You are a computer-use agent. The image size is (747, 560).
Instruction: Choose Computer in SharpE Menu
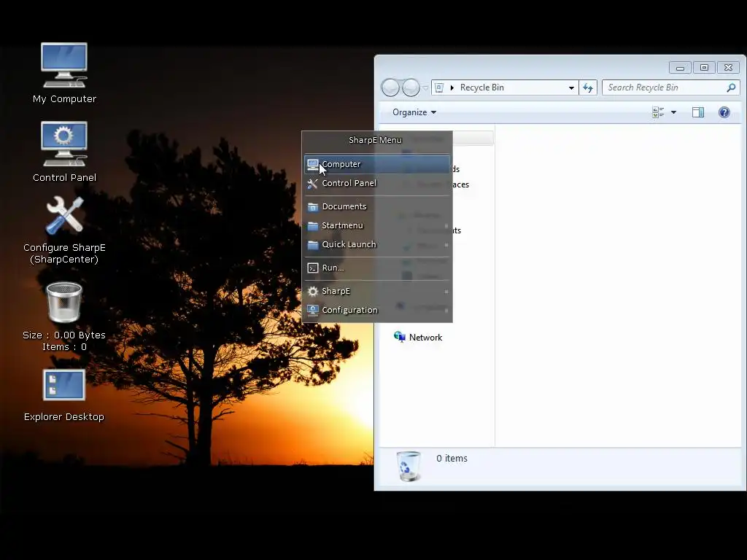(x=377, y=164)
